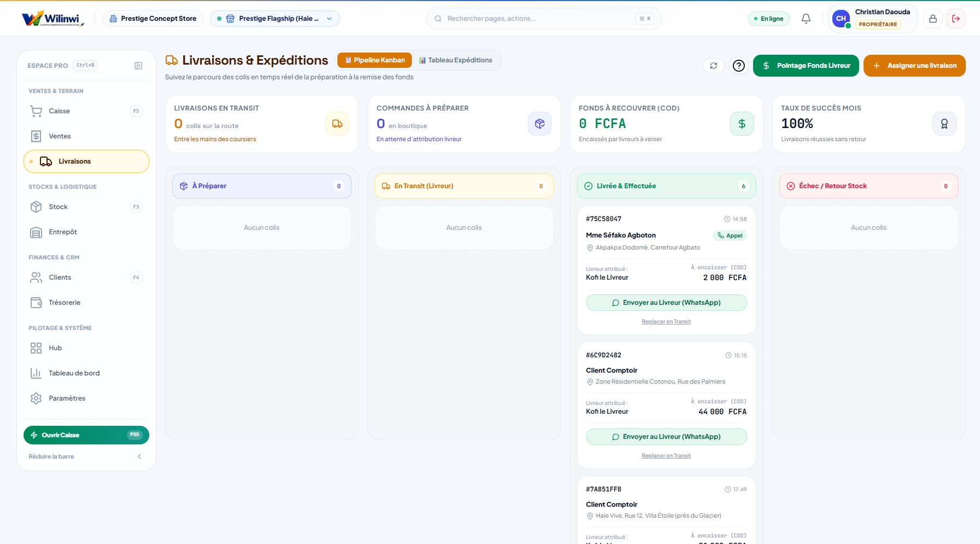The height and width of the screenshot is (544, 980).
Task: Open the help question mark icon
Action: coord(739,66)
